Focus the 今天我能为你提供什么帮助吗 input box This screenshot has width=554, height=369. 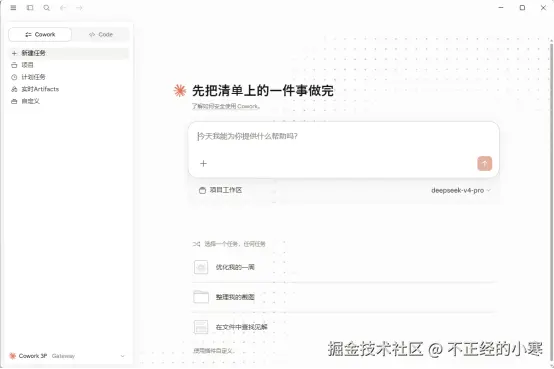[x=343, y=136]
